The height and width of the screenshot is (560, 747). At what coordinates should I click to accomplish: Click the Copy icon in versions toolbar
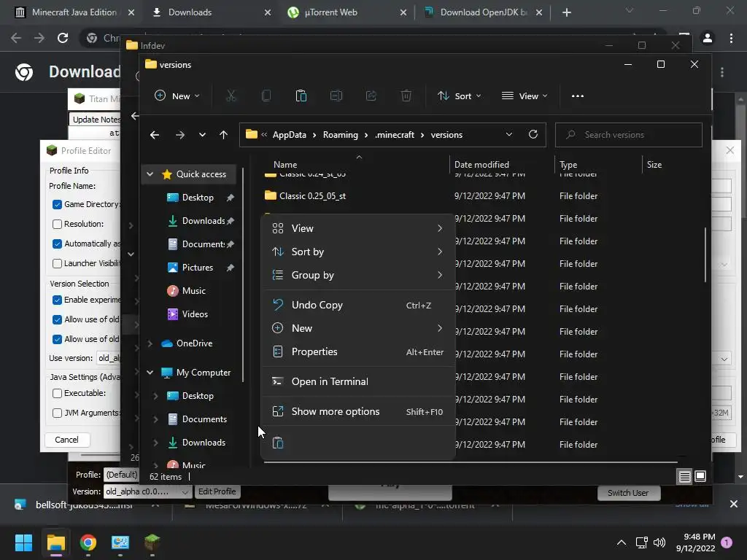[266, 96]
